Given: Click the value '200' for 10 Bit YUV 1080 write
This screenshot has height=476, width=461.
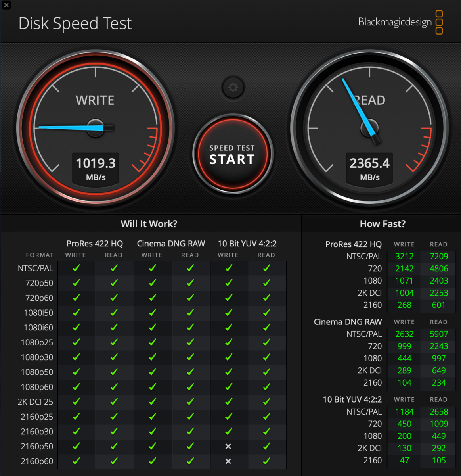Looking at the screenshot, I should 404,436.
